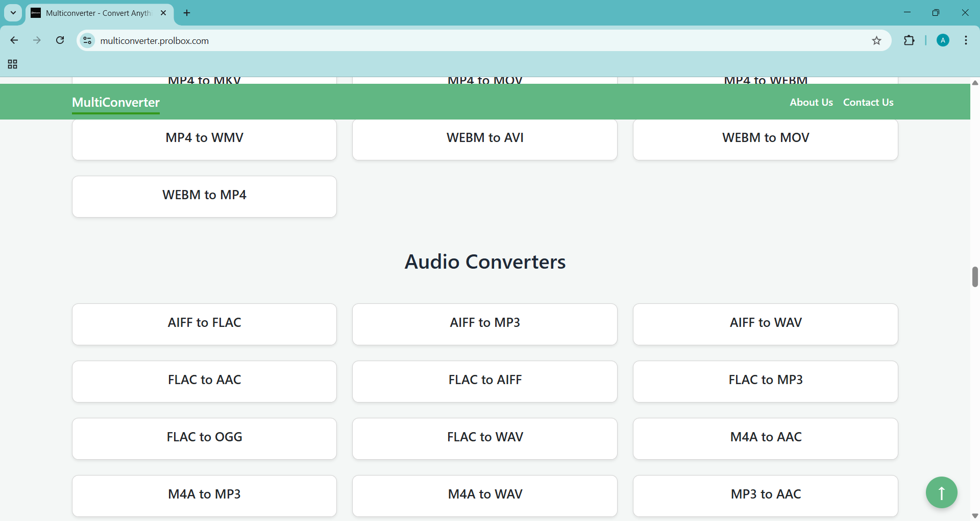Bookmark this page with the star icon
The image size is (980, 521).
[876, 41]
